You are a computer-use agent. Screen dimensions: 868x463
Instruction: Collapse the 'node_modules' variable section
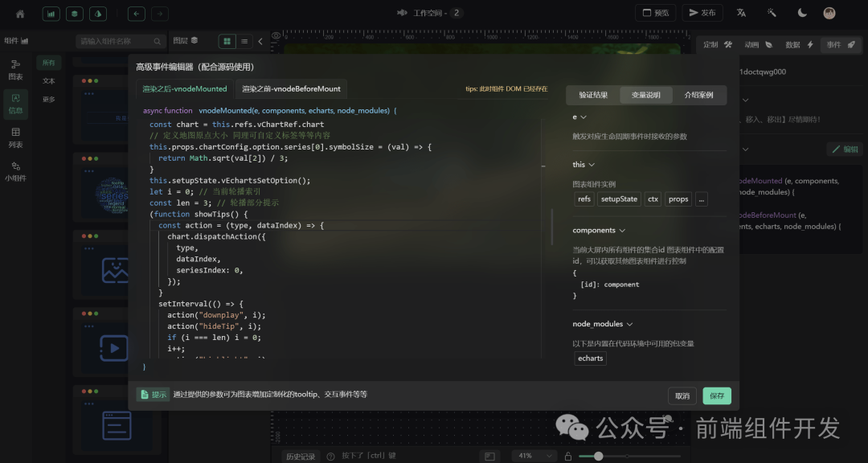point(629,324)
